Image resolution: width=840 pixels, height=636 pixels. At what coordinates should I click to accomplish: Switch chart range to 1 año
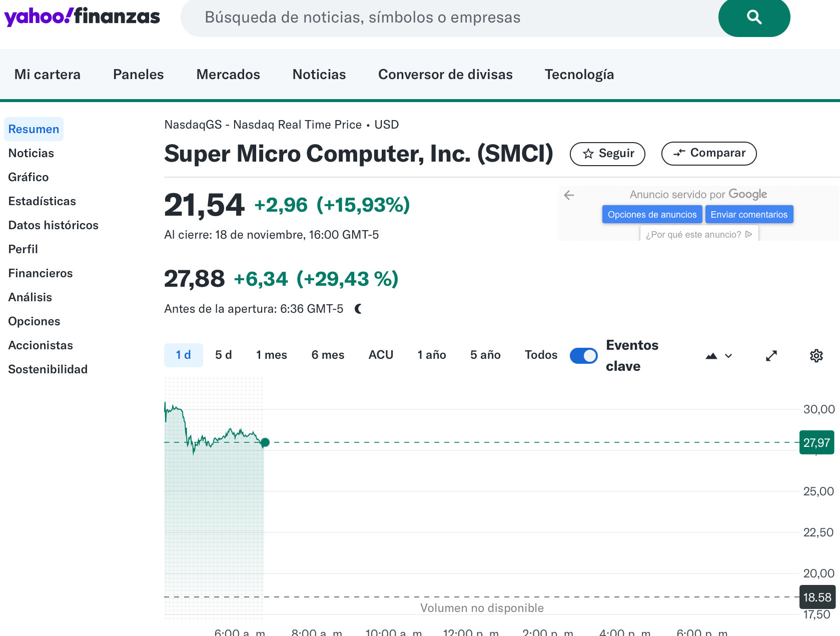point(431,355)
